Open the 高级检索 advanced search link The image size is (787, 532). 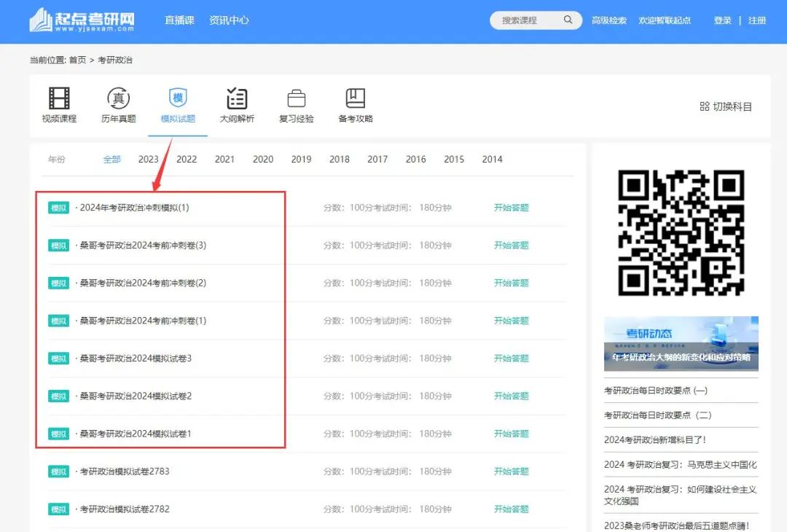[608, 20]
